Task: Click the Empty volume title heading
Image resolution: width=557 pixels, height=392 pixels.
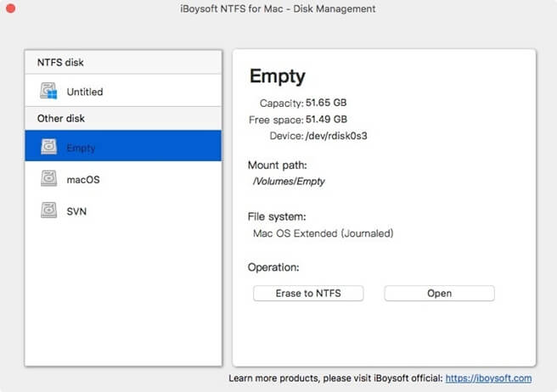Action: pyautogui.click(x=277, y=76)
